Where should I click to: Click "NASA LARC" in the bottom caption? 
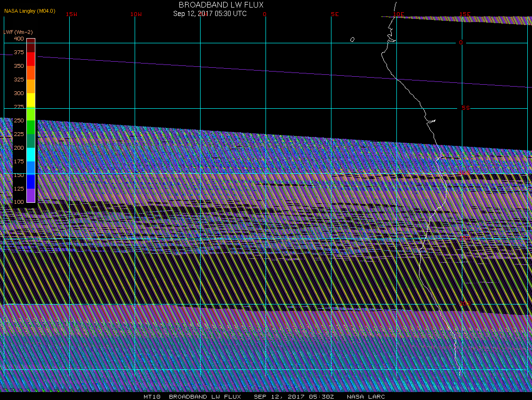[366, 397]
